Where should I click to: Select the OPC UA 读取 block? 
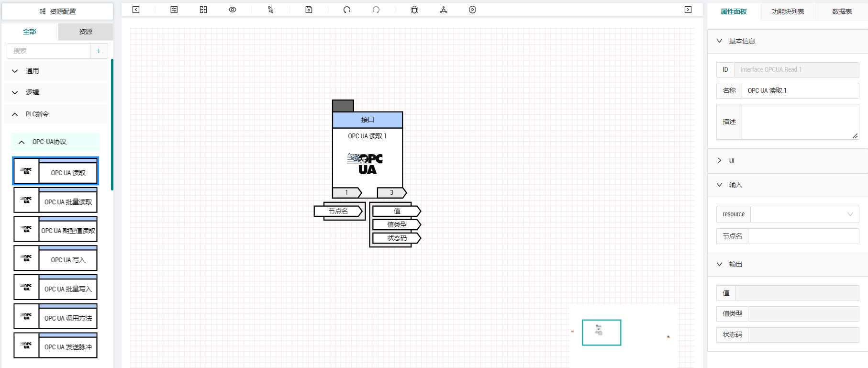56,171
